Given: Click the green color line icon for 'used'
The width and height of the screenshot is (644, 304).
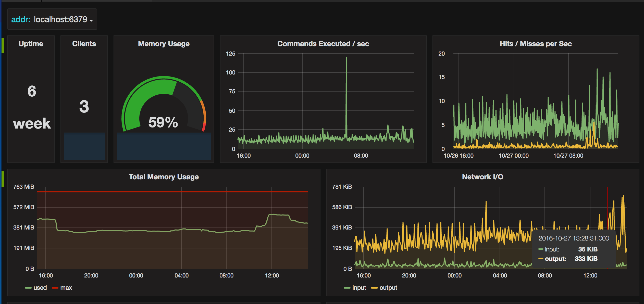Looking at the screenshot, I should click(x=28, y=288).
